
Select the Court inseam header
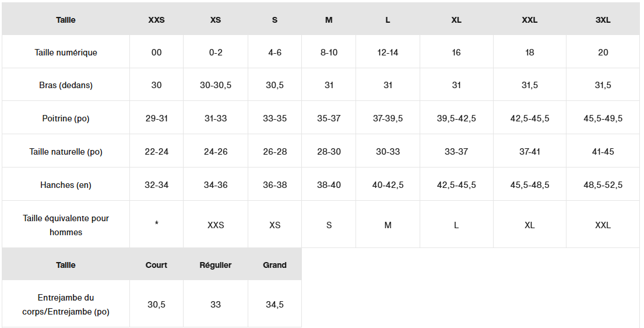(156, 265)
